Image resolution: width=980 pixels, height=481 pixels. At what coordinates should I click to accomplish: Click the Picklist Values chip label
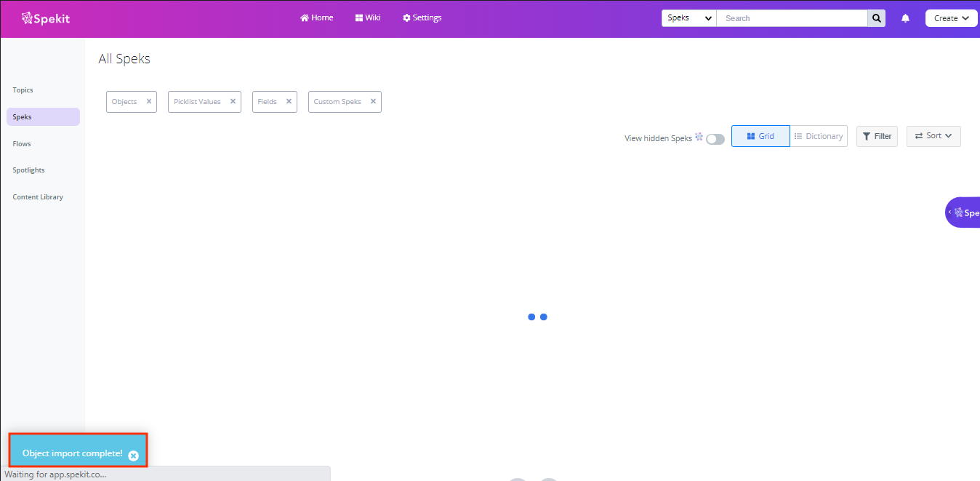coord(197,102)
